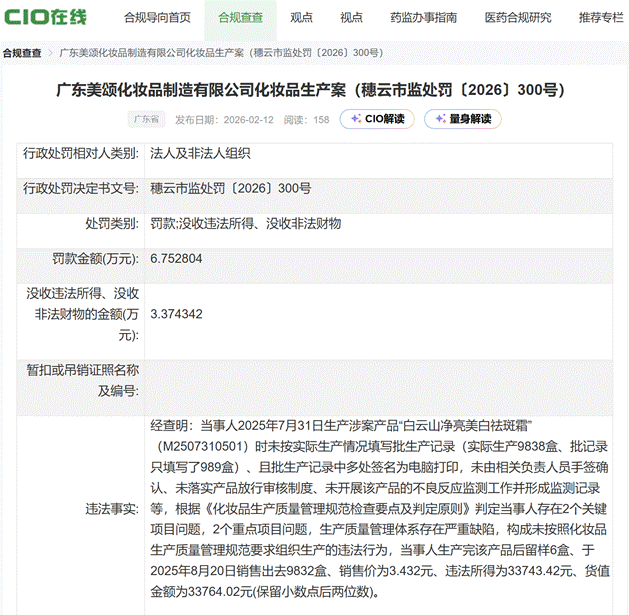
Task: Click the fine amount 6.752804
Action: click(x=176, y=259)
